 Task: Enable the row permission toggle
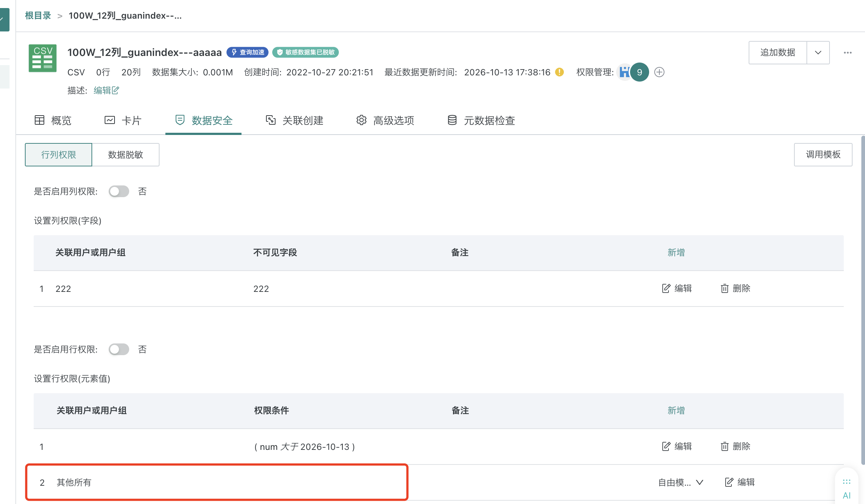point(119,349)
